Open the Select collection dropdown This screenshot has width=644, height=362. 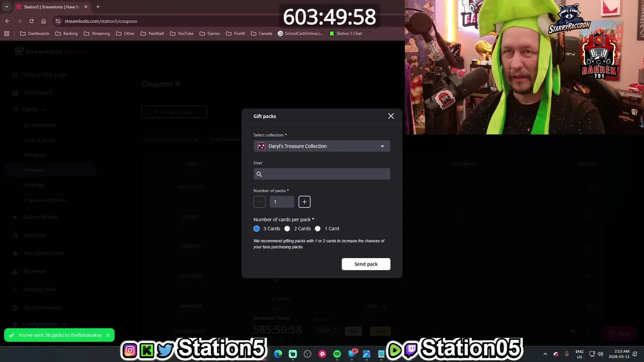coord(322,146)
